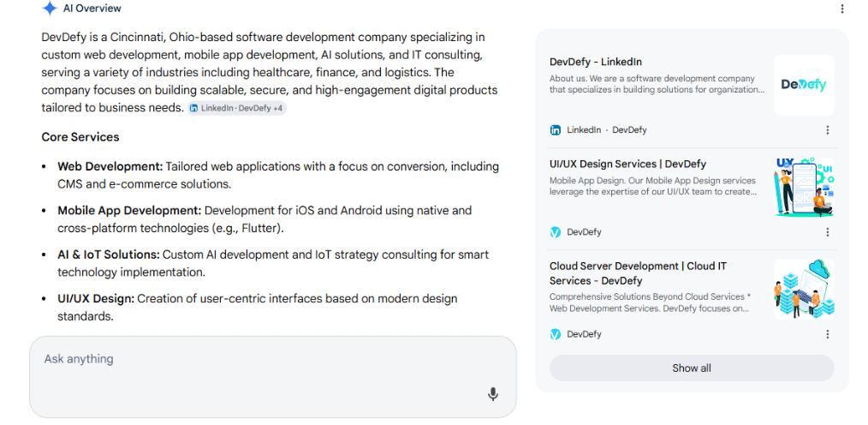Image resolution: width=868 pixels, height=425 pixels.
Task: Click the DevDefy favicon under UI/UX Design Services
Action: (x=556, y=232)
